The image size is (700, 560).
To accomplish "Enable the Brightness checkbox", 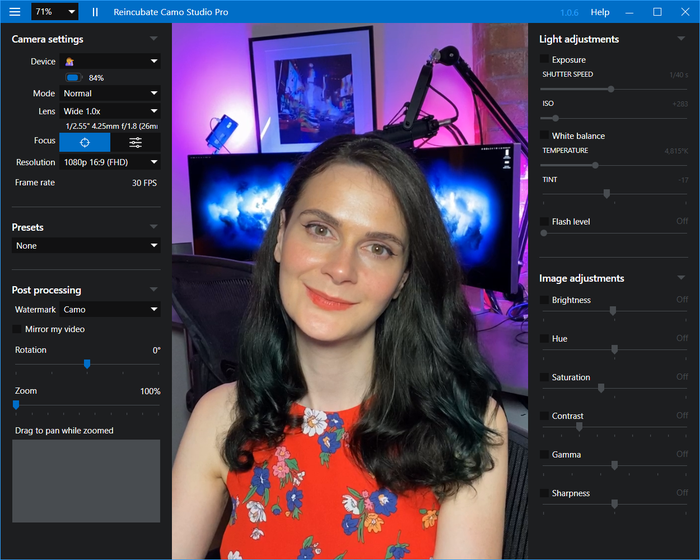I will tap(544, 300).
